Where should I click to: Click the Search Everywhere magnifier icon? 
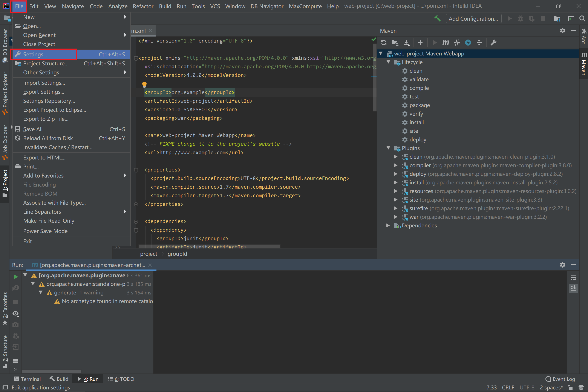click(x=582, y=18)
